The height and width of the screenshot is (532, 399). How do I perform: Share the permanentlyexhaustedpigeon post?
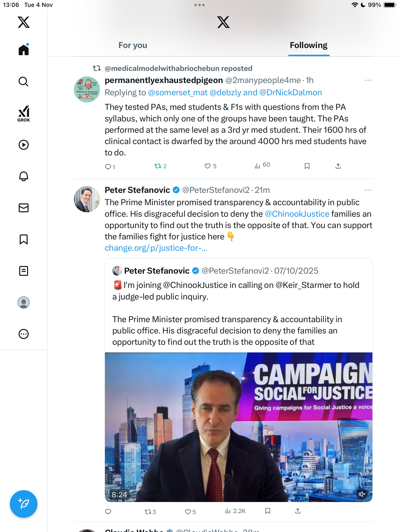tap(338, 166)
